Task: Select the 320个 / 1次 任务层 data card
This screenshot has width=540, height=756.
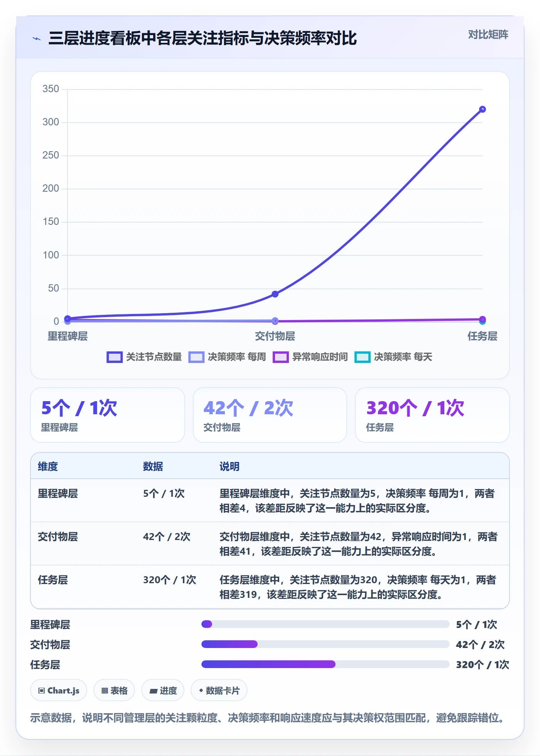Action: click(432, 415)
